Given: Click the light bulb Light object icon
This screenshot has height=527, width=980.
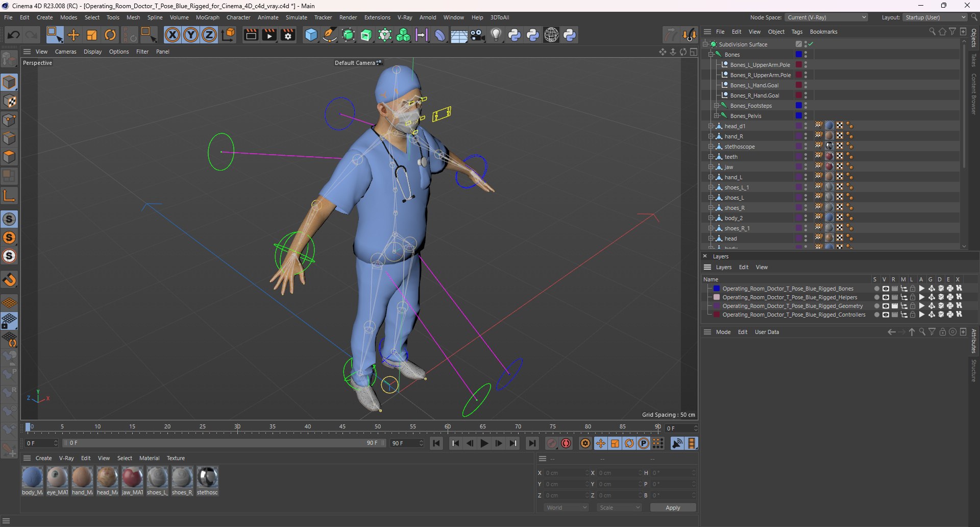Looking at the screenshot, I should (496, 35).
